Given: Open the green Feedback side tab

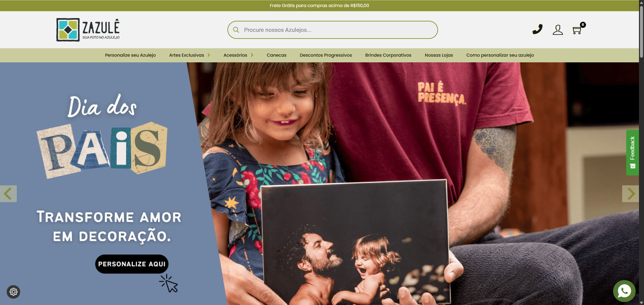Looking at the screenshot, I should point(632,152).
